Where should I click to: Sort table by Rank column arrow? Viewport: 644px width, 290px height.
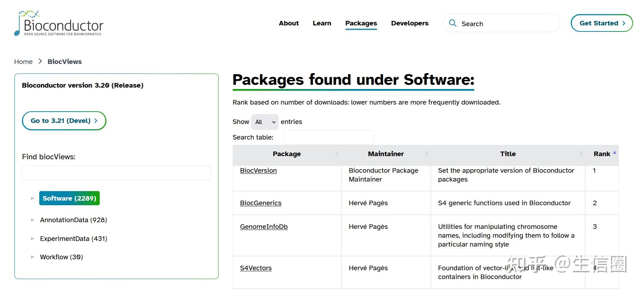click(x=614, y=153)
